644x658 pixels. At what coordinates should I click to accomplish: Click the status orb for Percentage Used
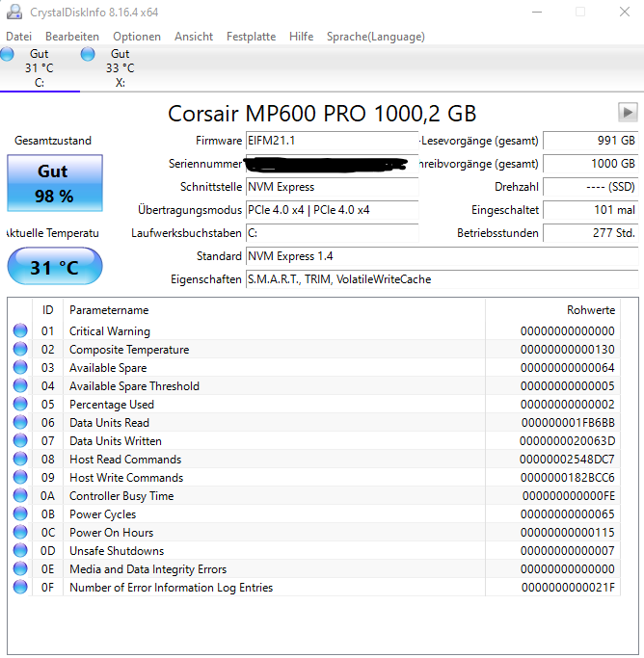pos(20,404)
